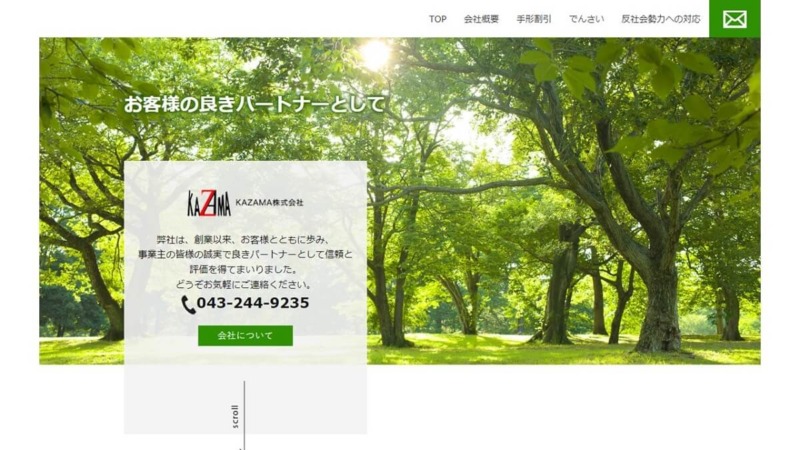This screenshot has width=800, height=450.
Task: Click the どうぞお気軽にご連絡ください text line
Action: coord(245,284)
